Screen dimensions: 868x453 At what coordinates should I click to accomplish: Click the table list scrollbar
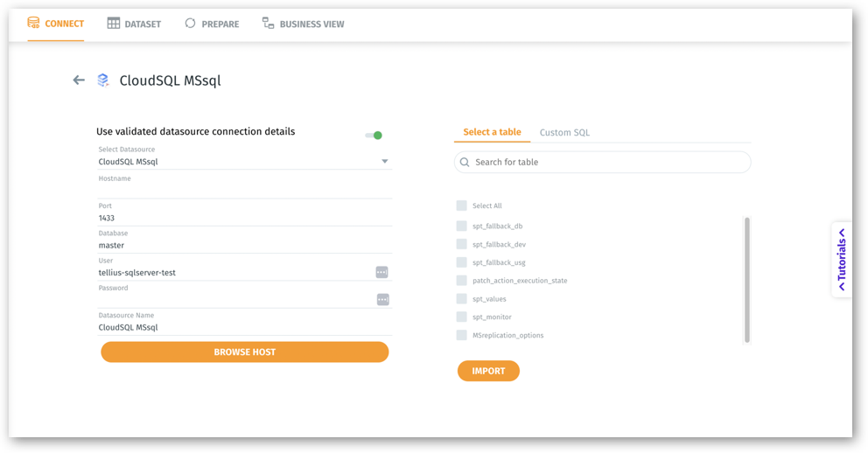747,278
